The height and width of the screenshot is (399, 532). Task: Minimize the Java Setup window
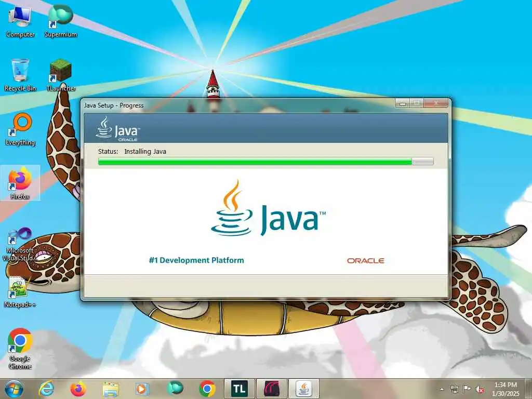(403, 103)
